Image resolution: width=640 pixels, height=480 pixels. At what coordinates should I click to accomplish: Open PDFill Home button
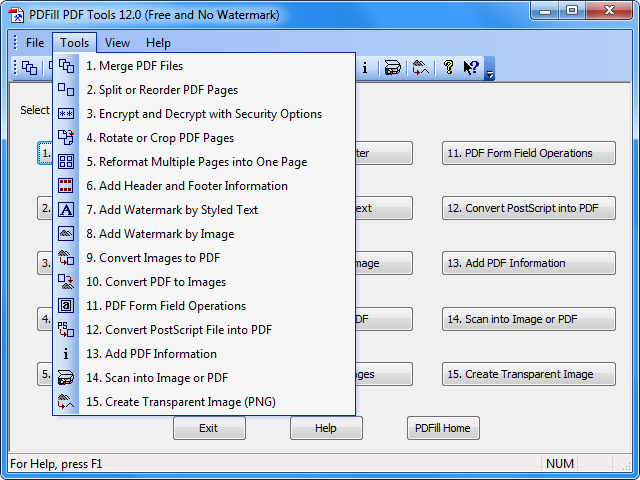click(x=443, y=428)
